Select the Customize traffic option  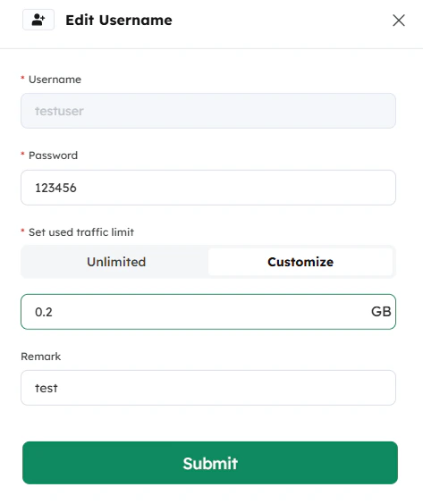point(300,262)
